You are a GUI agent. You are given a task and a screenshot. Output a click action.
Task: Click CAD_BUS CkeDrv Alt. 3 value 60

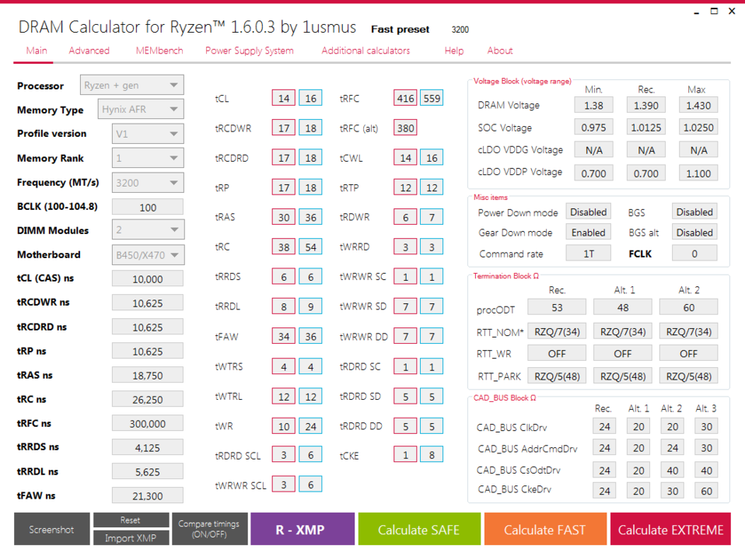pyautogui.click(x=707, y=491)
